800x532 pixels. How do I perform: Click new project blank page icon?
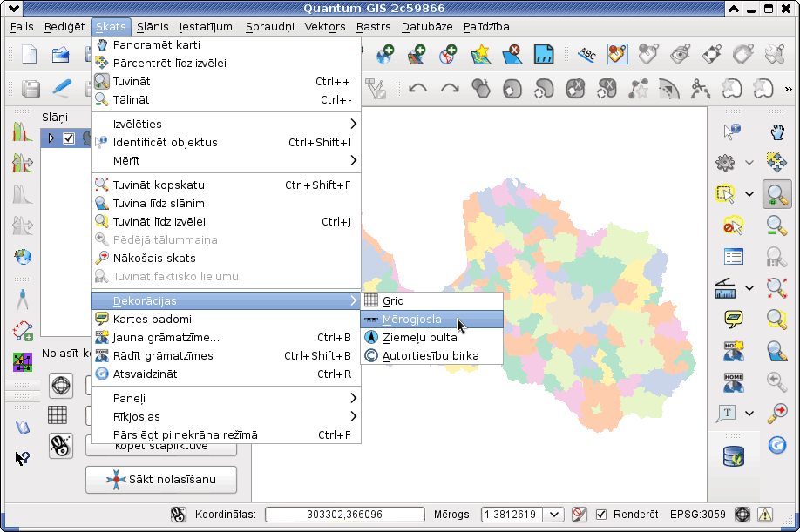pyautogui.click(x=29, y=54)
